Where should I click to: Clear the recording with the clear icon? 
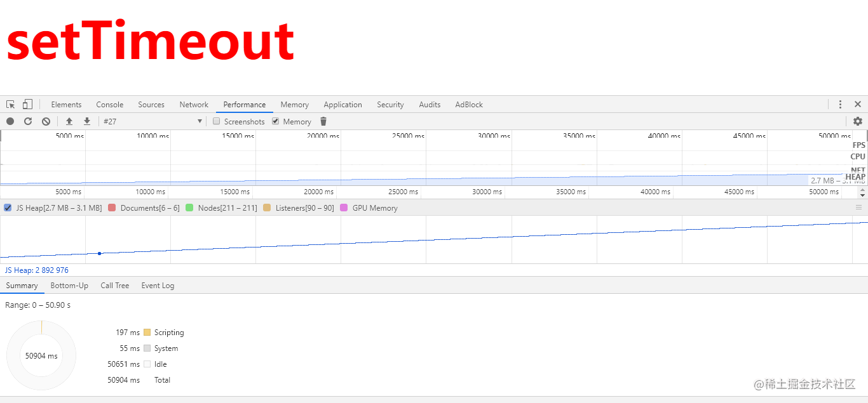(x=46, y=121)
